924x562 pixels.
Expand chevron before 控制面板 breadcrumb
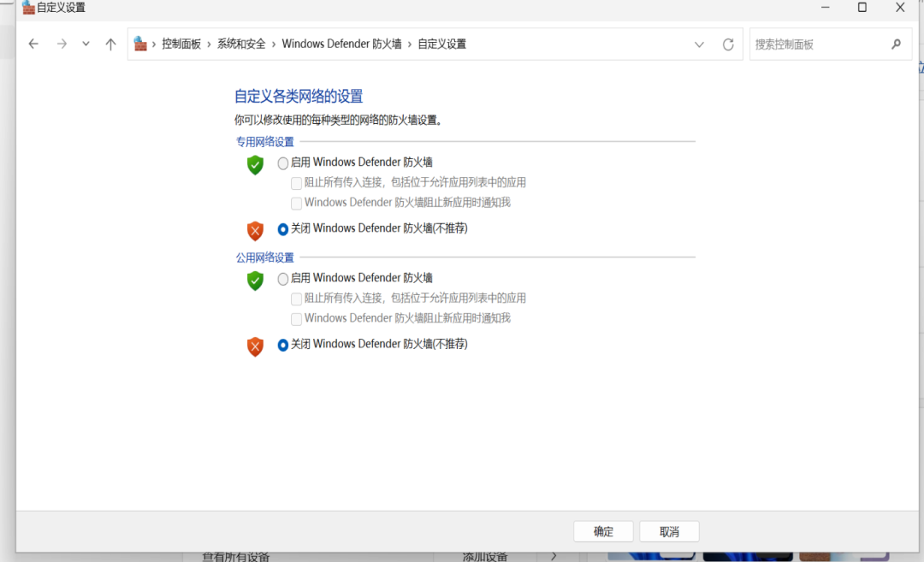[154, 44]
